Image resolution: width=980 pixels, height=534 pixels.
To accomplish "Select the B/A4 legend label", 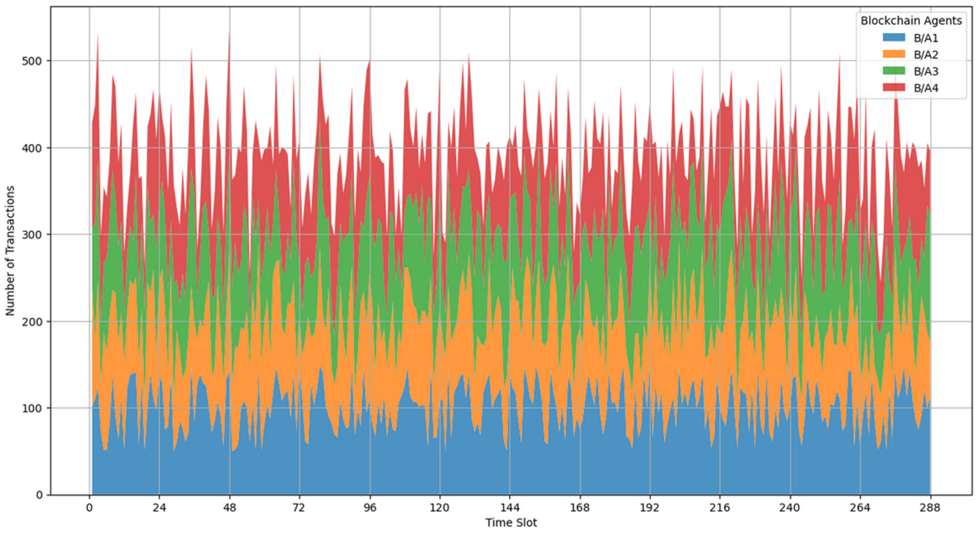I will click(x=926, y=88).
